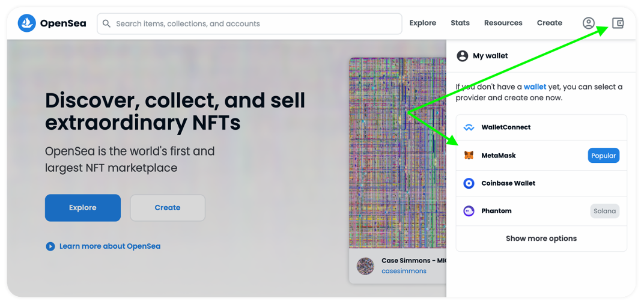This screenshot has height=304, width=644.
Task: Click the Phantom ghost icon
Action: [469, 211]
